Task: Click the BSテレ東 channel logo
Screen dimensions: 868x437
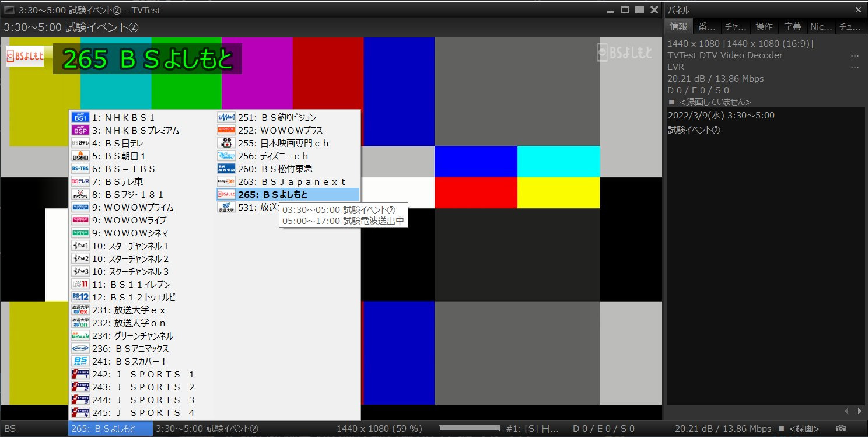Action: tap(80, 182)
